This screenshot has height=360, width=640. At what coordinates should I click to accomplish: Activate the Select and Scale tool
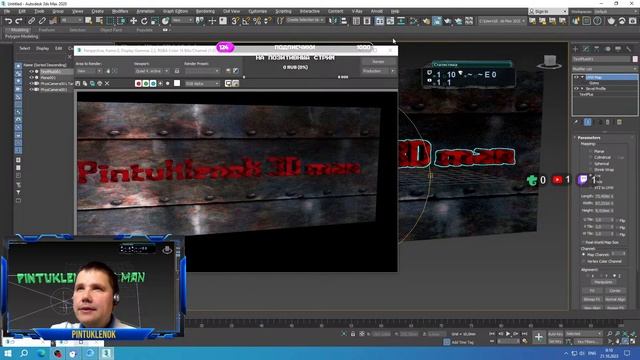coord(155,21)
